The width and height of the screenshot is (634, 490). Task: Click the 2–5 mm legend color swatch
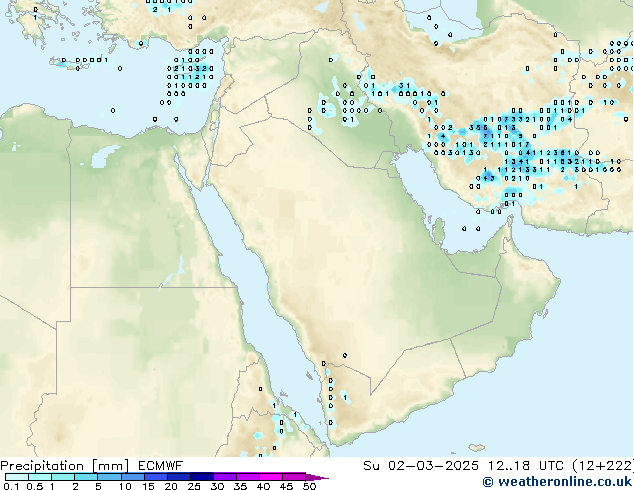[86, 477]
